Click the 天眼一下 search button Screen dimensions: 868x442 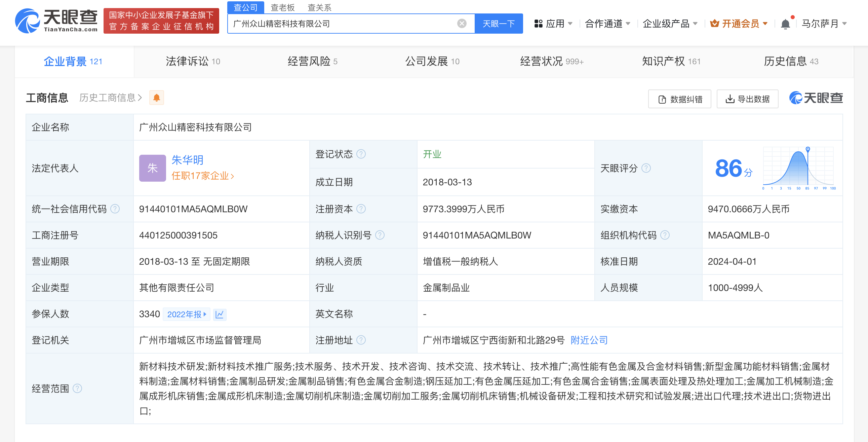[498, 24]
